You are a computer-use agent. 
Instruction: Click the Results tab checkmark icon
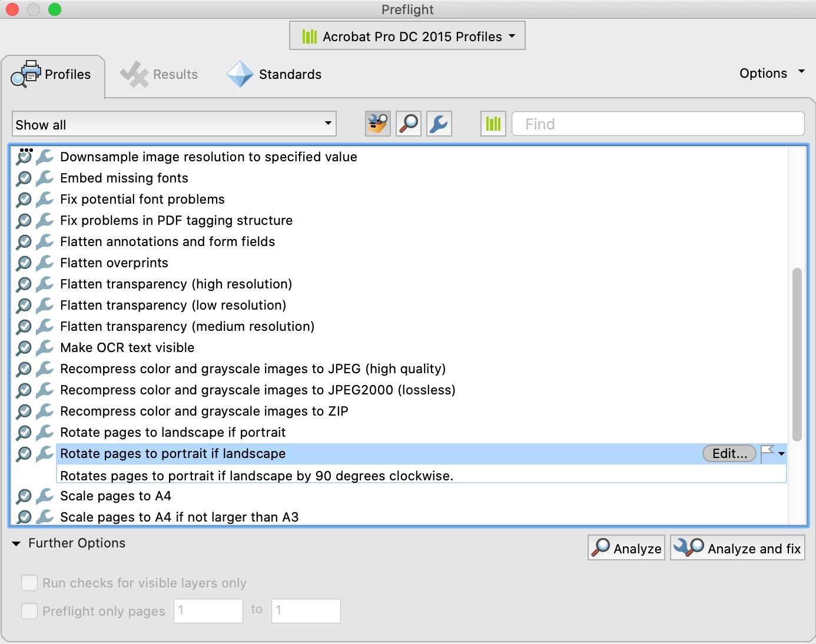pos(134,74)
